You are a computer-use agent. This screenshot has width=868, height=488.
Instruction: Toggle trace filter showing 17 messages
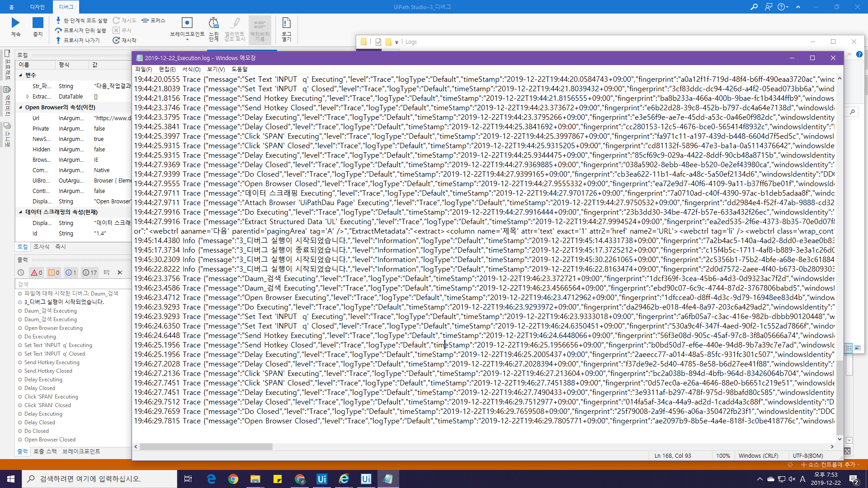tap(90, 272)
